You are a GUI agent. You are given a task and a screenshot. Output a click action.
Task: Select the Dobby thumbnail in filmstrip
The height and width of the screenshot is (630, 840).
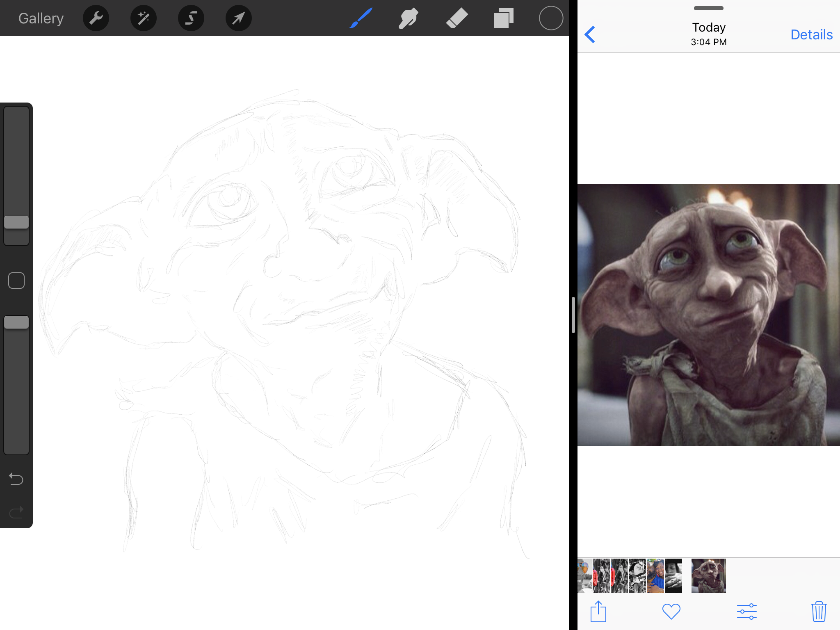tap(709, 576)
